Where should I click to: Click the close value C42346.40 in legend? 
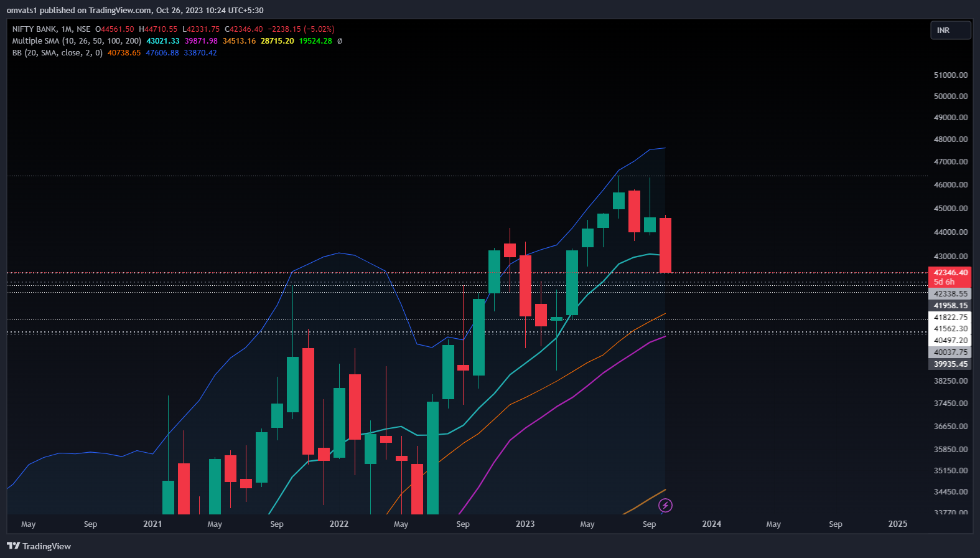(x=244, y=29)
